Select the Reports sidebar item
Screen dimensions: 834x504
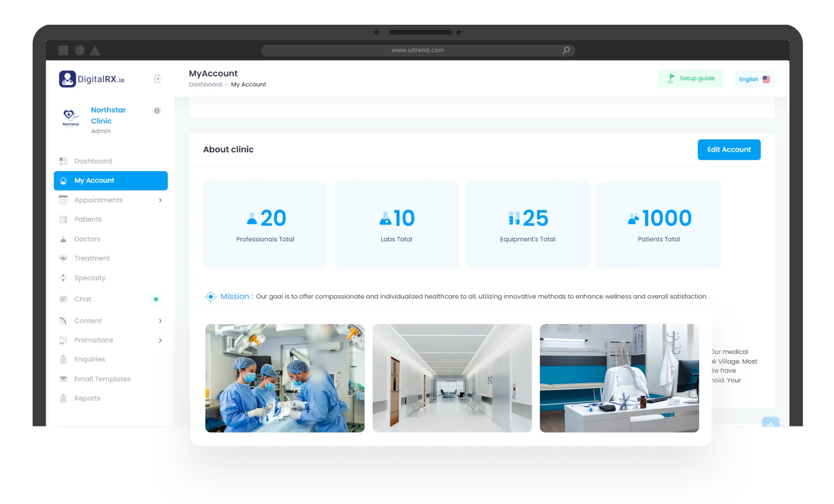tap(87, 398)
